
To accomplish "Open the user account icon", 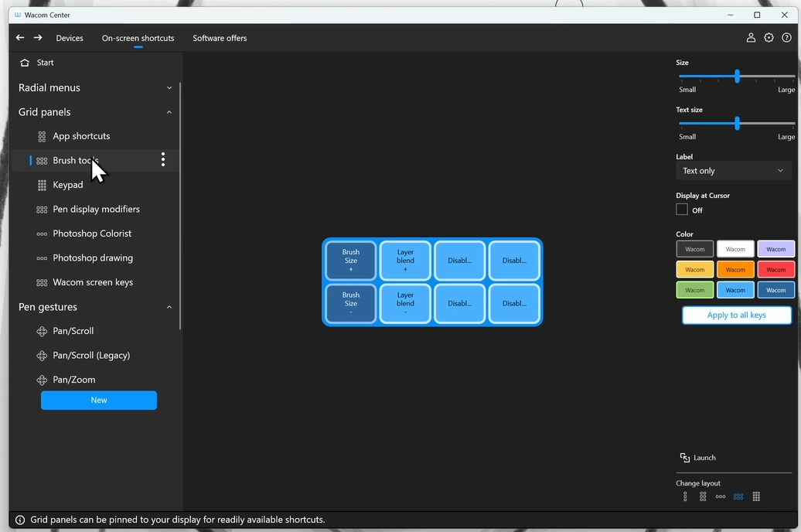I will point(751,38).
